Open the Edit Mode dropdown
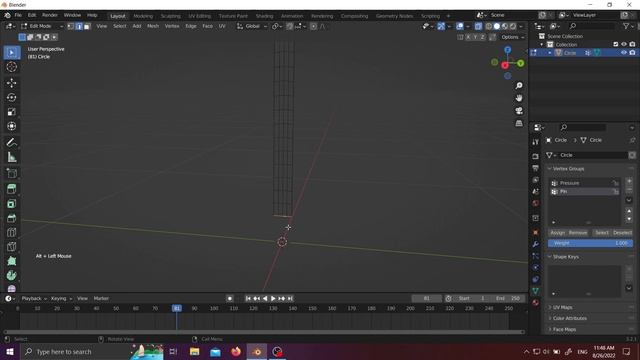 click(42, 26)
